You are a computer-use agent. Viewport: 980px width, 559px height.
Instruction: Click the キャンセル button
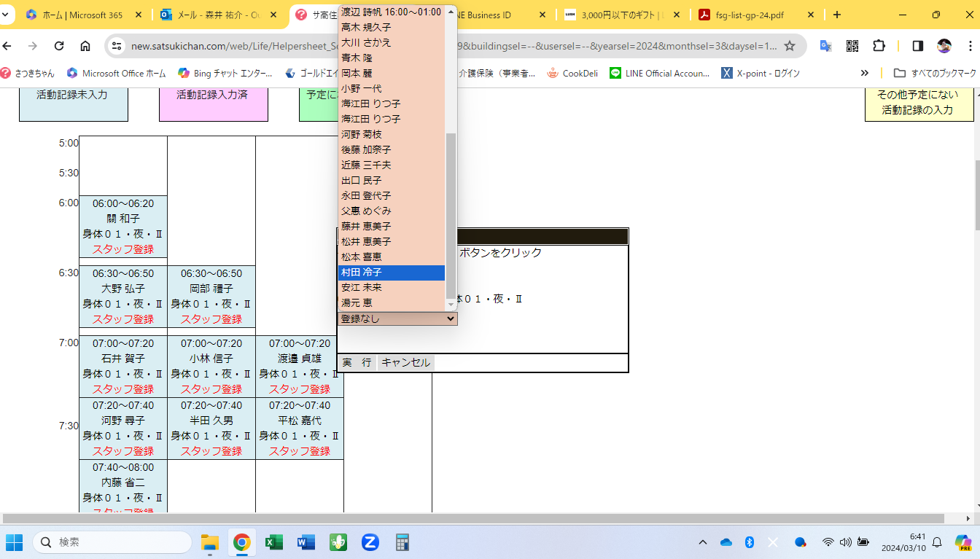pos(405,362)
